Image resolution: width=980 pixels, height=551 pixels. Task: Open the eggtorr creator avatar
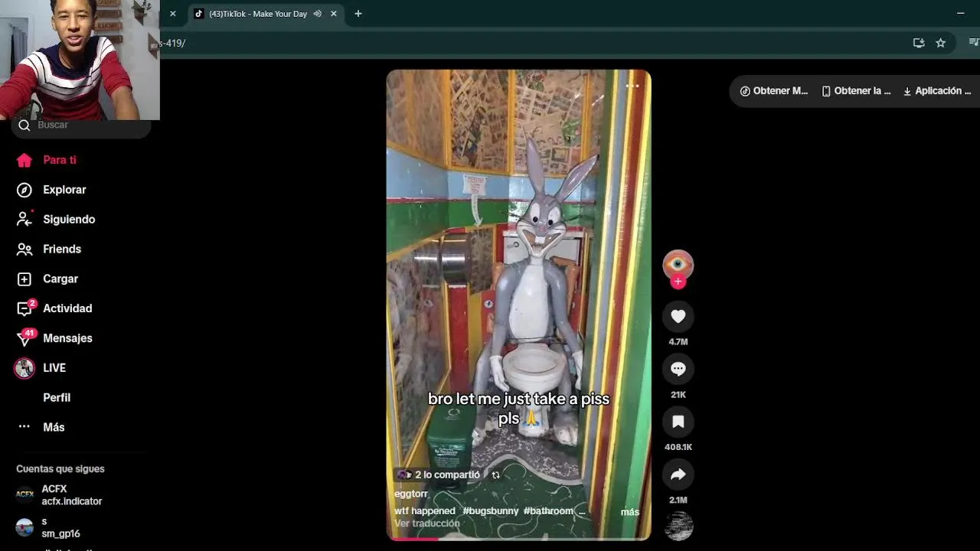[678, 265]
